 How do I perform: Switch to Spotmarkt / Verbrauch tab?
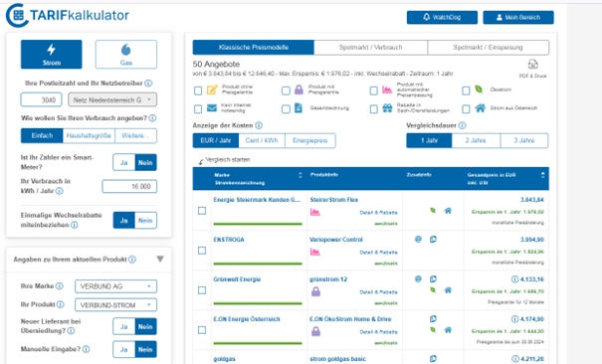pos(370,47)
